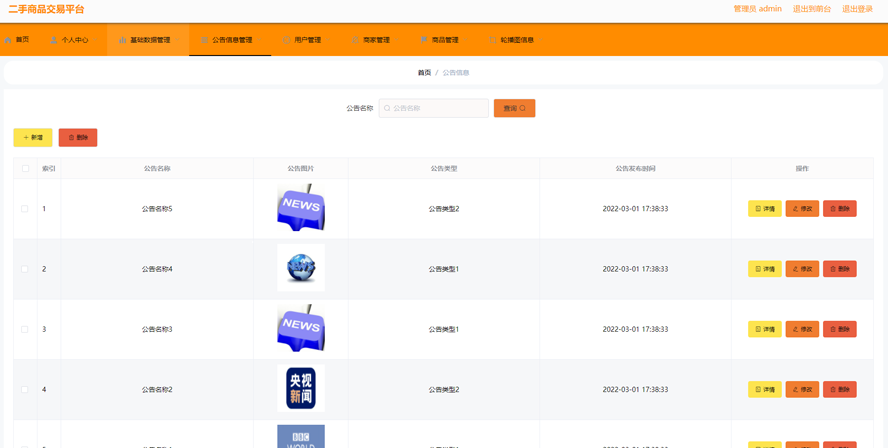Viewport: 888px width, 448px height.
Task: Click the 二手商品交易平台 title
Action: click(46, 9)
